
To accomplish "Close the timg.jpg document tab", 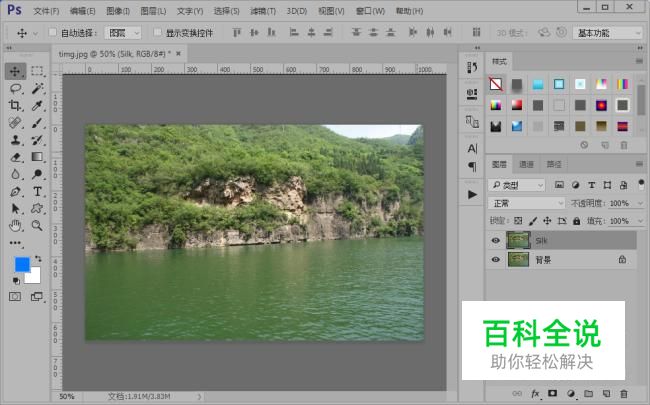I will point(179,53).
